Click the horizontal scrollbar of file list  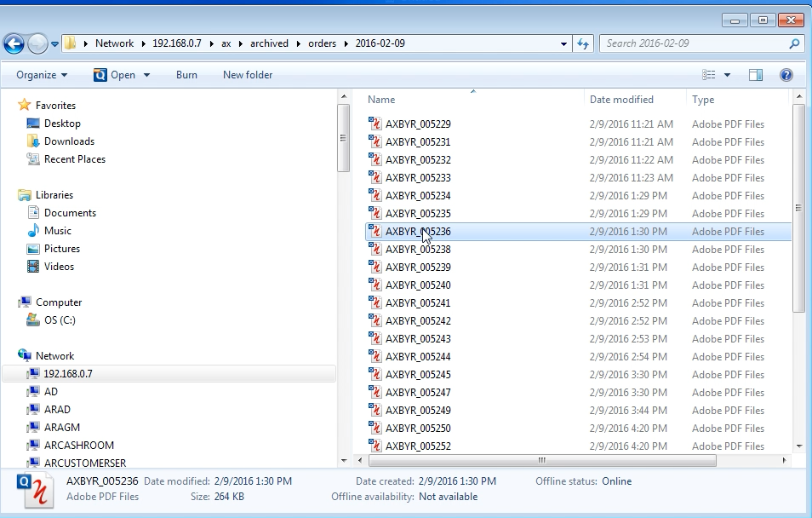(540, 460)
